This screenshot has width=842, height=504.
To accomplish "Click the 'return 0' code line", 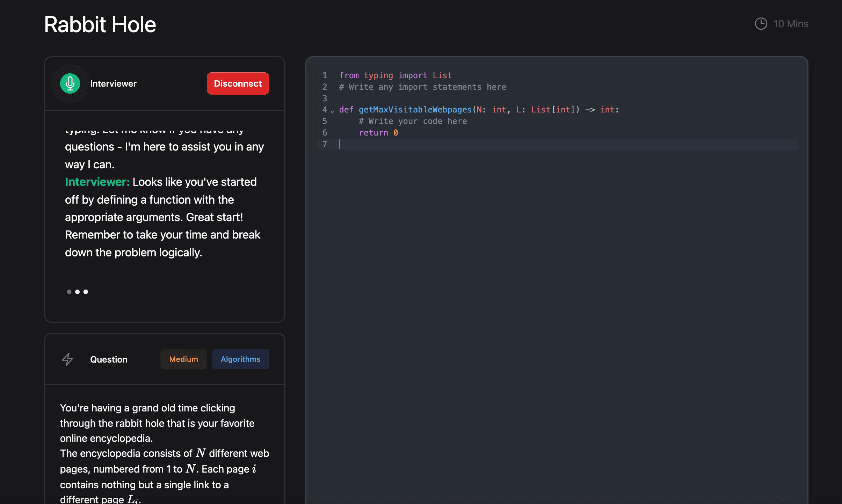I will 378,133.
